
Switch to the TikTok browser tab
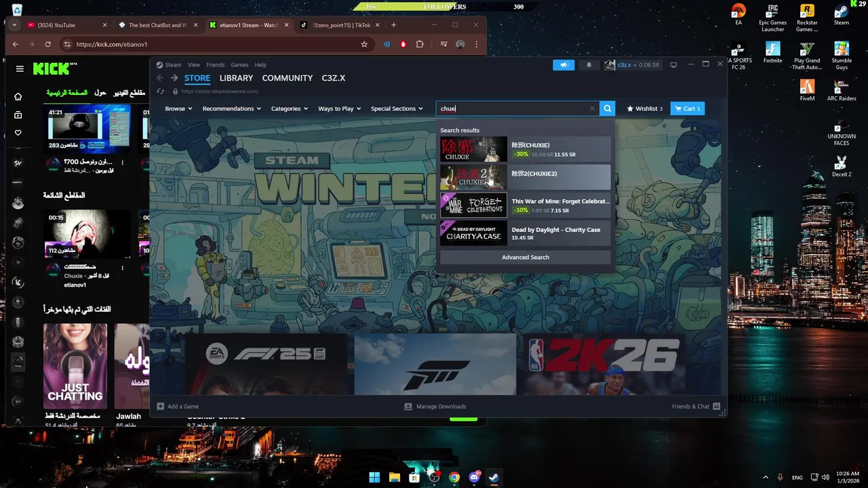coord(341,25)
